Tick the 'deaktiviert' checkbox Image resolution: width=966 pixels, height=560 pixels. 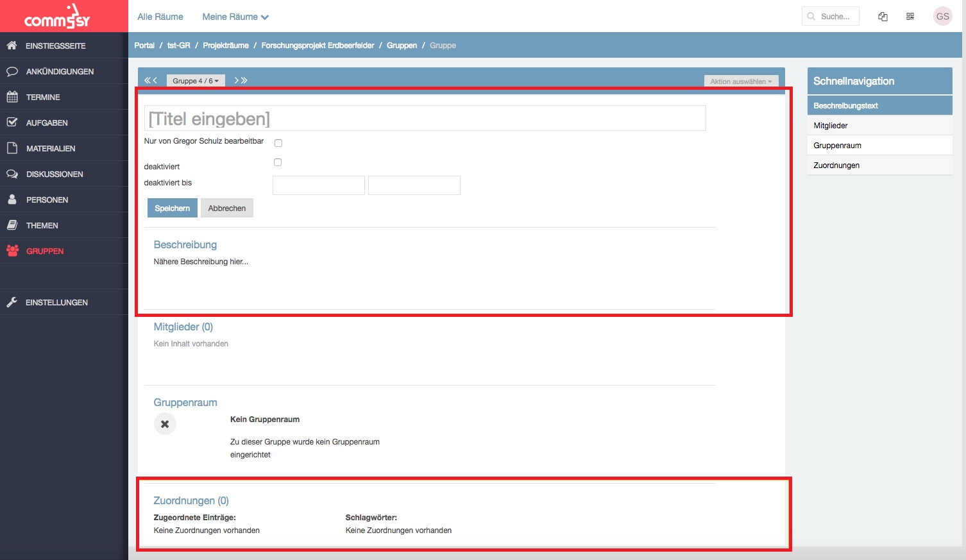pyautogui.click(x=278, y=162)
